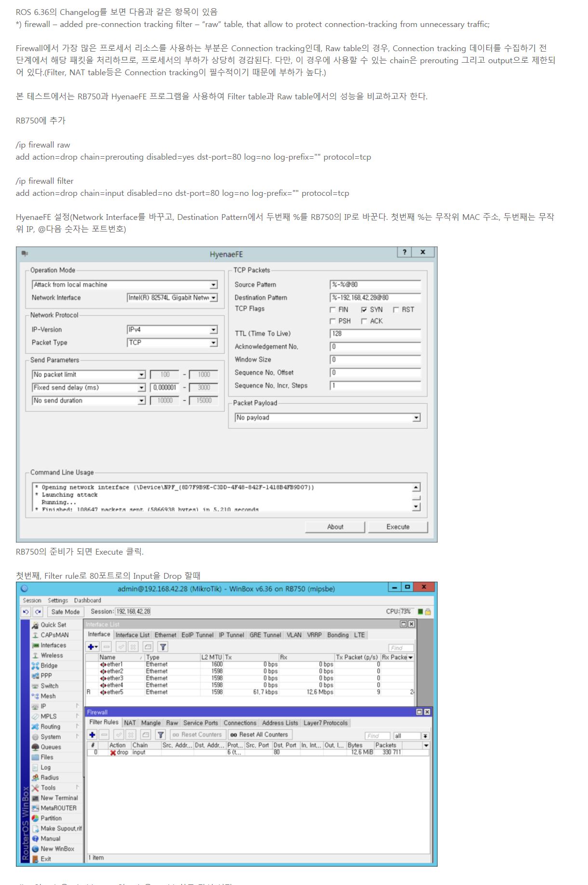This screenshot has width=588, height=885.
Task: Click Make Supout.rif in WinBox sidebar
Action: point(61,828)
